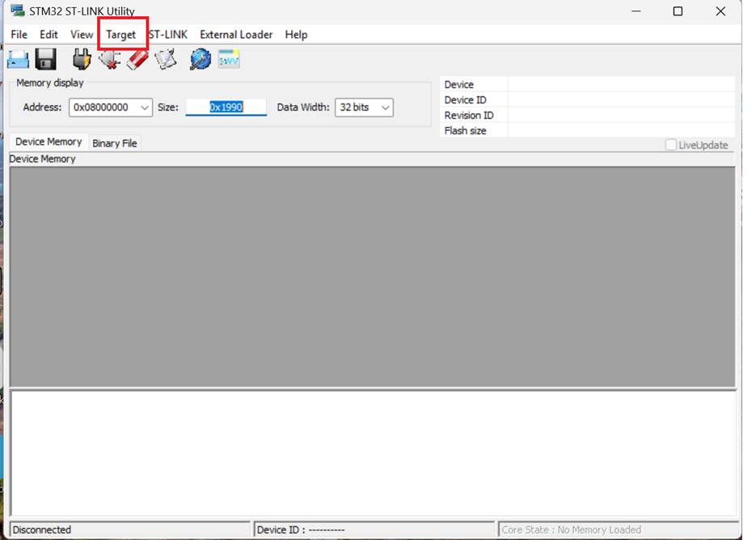
Task: Click the Program verify toolbar icon
Action: (166, 59)
